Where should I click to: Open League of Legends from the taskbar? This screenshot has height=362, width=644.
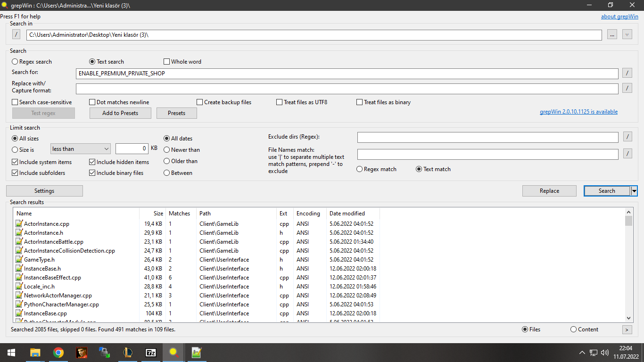click(128, 353)
